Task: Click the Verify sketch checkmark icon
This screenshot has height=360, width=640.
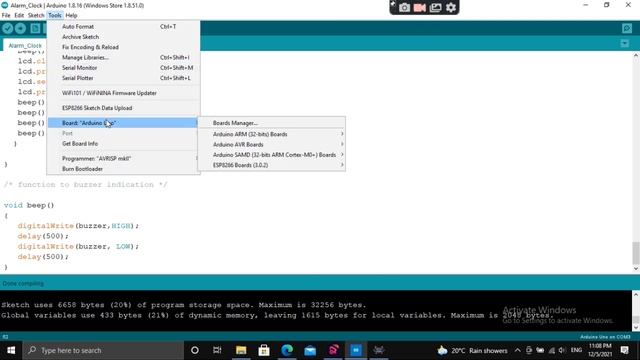Action: point(7,28)
